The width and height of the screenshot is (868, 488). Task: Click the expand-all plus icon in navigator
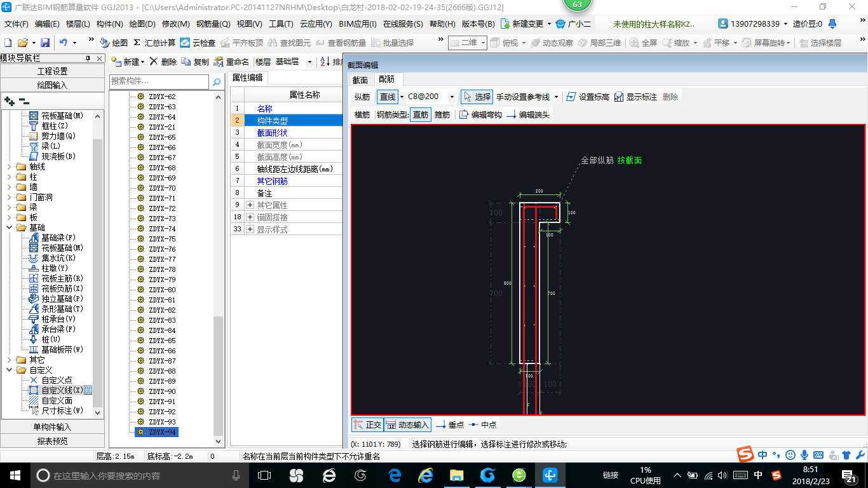pos(9,101)
